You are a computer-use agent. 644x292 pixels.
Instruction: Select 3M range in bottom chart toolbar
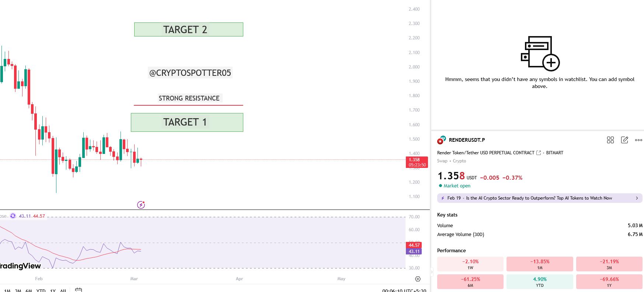coord(18,291)
